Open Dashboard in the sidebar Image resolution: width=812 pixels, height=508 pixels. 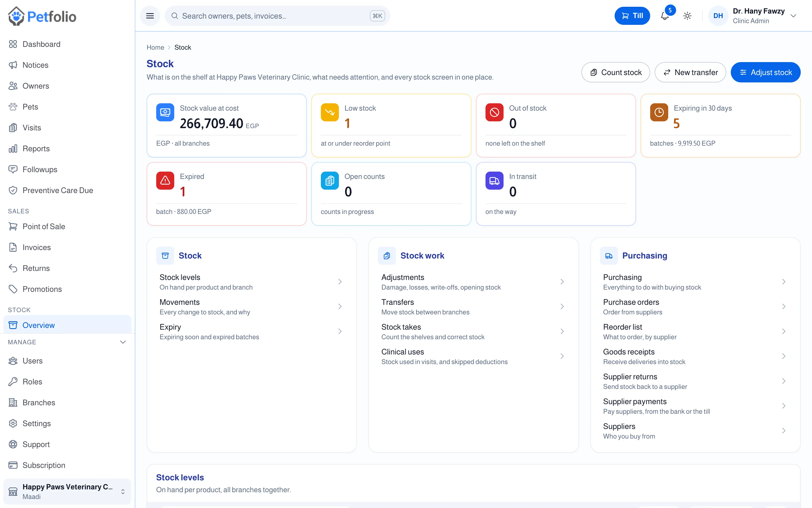click(67, 44)
